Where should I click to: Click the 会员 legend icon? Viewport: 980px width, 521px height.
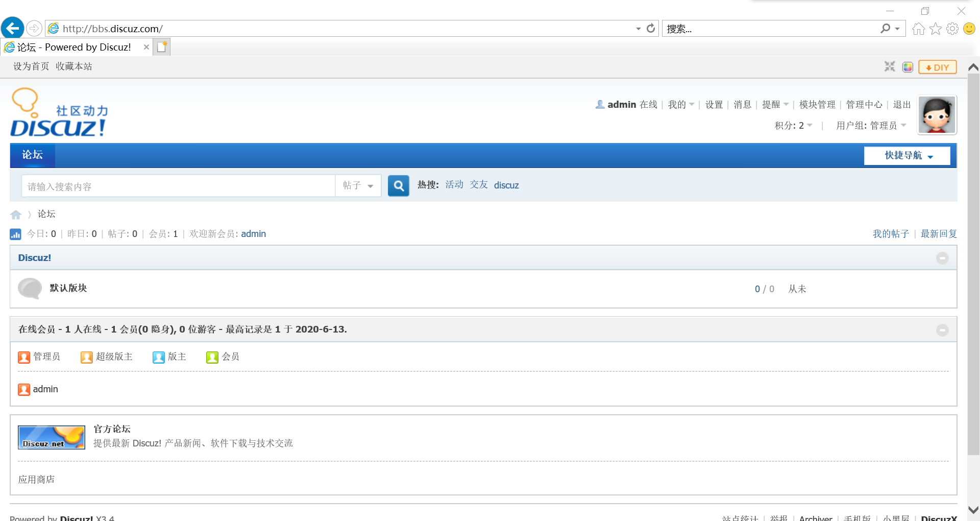click(x=212, y=357)
